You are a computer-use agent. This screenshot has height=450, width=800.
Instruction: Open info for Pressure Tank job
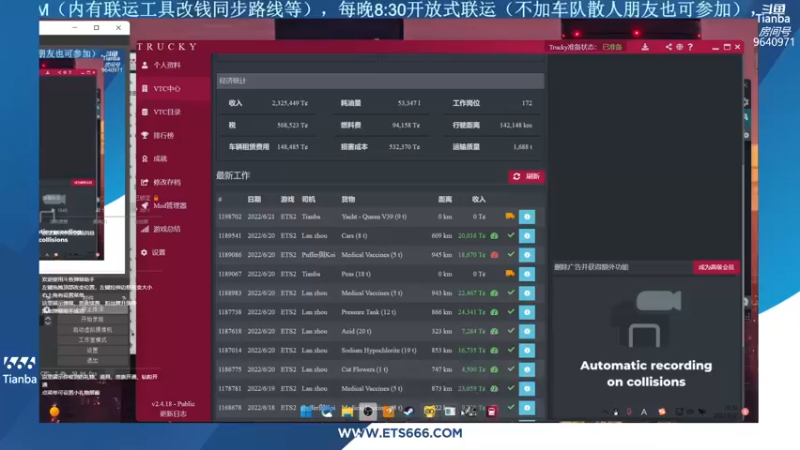[527, 312]
